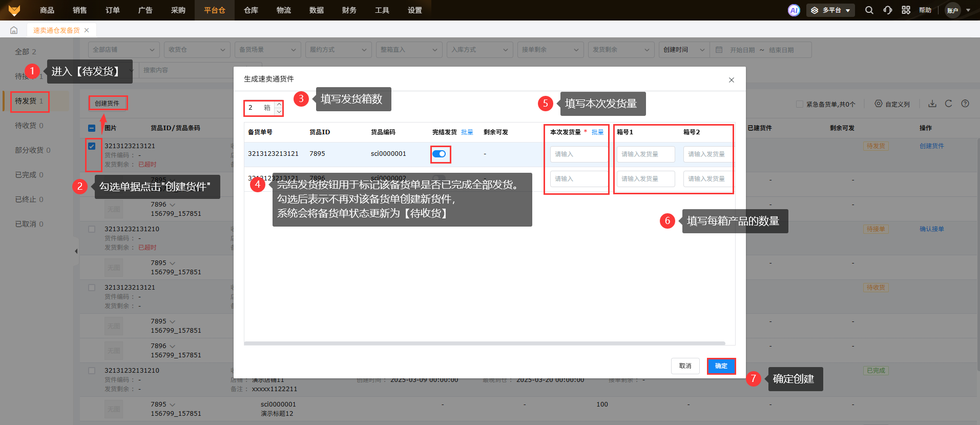Tick the 紧急备货单 checkbox
980x425 pixels.
click(x=799, y=104)
